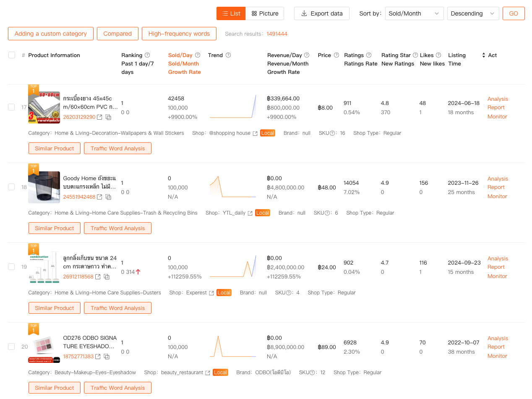The image size is (532, 399).
Task: Open external link icon next to product 26203129290
Action: (99, 117)
